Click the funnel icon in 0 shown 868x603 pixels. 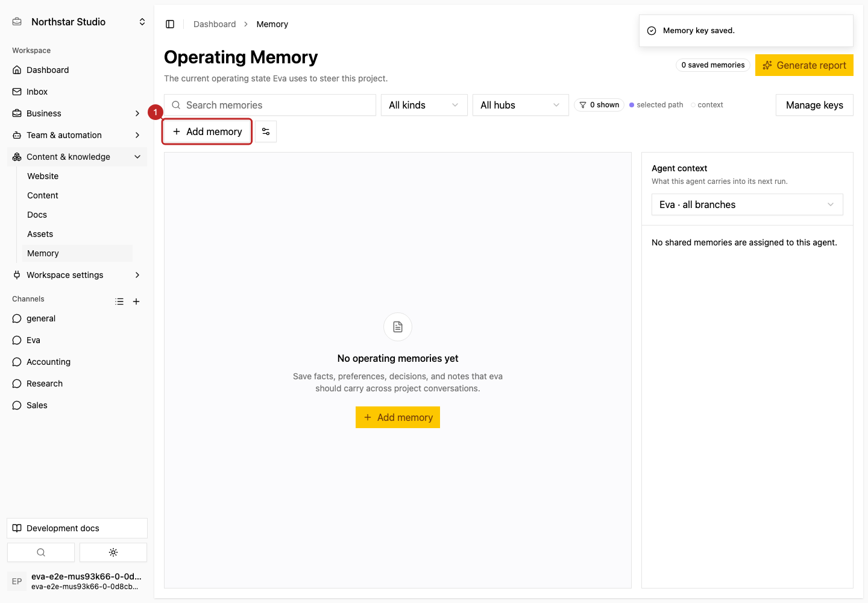[583, 105]
